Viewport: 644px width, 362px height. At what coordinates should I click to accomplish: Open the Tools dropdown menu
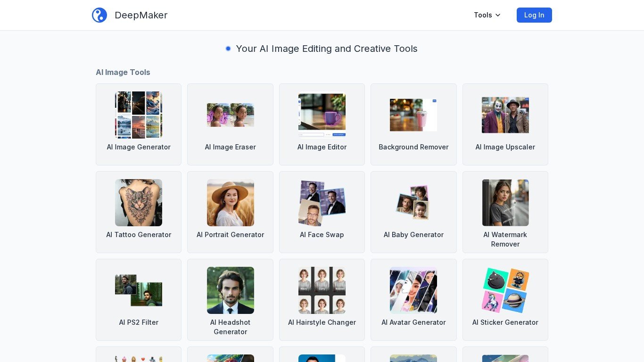(x=487, y=15)
